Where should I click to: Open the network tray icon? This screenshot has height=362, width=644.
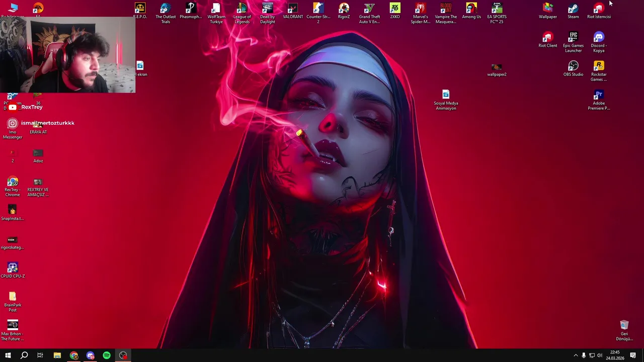pyautogui.click(x=592, y=355)
